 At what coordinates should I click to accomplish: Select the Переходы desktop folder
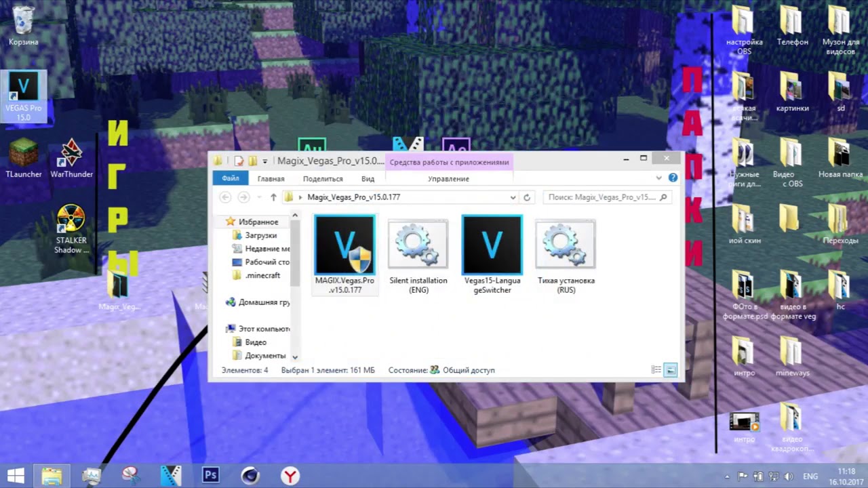[x=840, y=224]
